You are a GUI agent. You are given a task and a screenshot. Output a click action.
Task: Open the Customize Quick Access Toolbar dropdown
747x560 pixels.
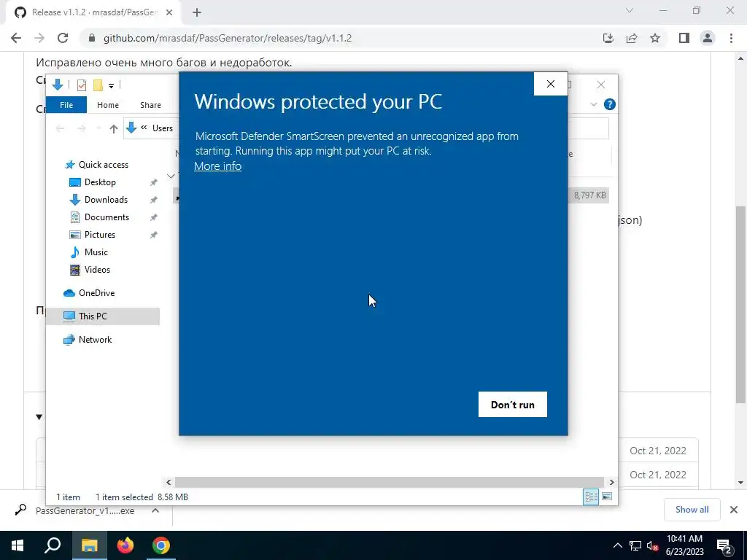pos(111,85)
